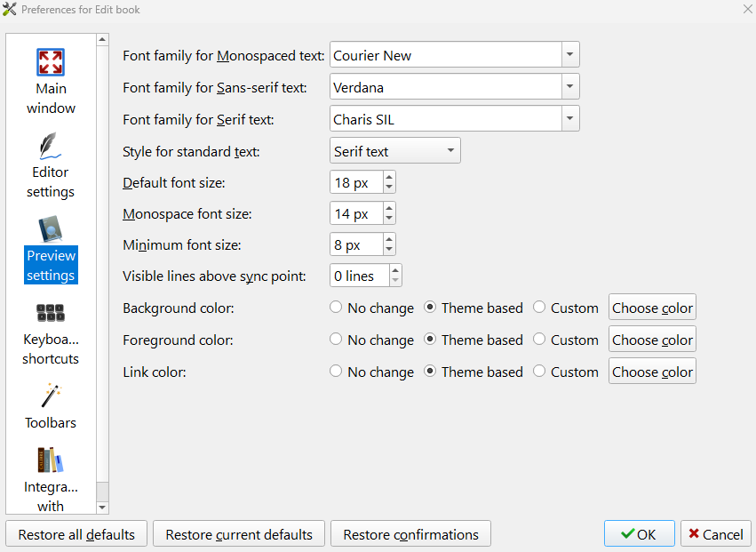Image resolution: width=756 pixels, height=552 pixels.
Task: Increase the Default font size value
Action: click(x=389, y=177)
